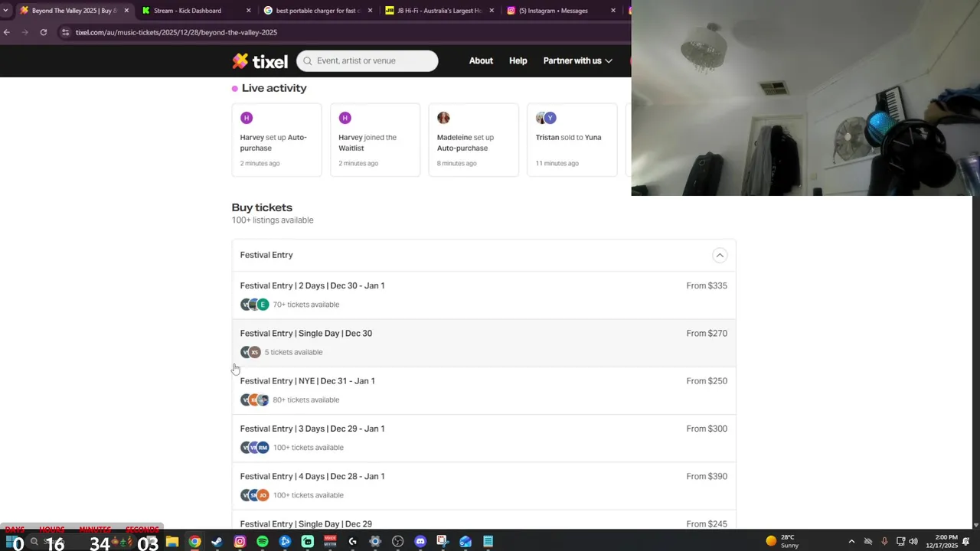Screen dimensions: 980x551
Task: Click the volume speaker icon in tray
Action: (x=913, y=541)
